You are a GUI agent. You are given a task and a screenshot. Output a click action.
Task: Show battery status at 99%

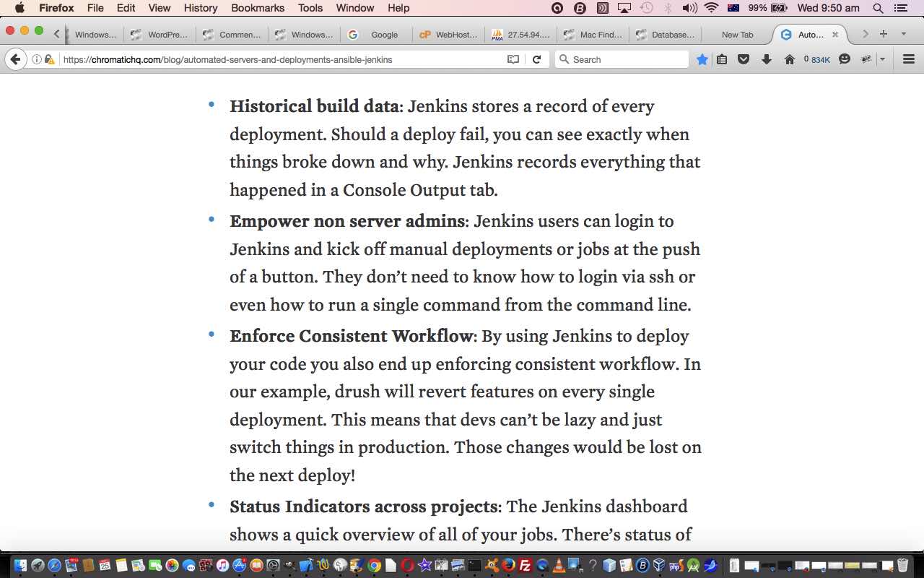click(767, 8)
